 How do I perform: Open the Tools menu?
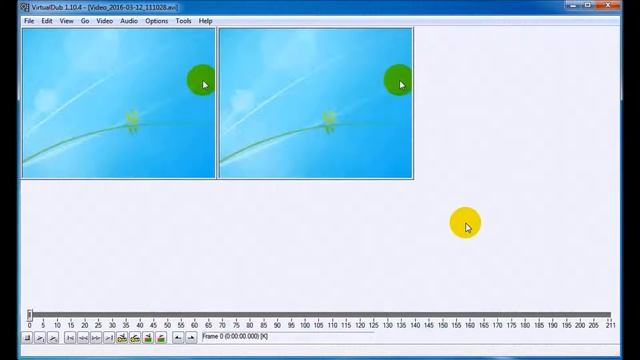coord(183,21)
